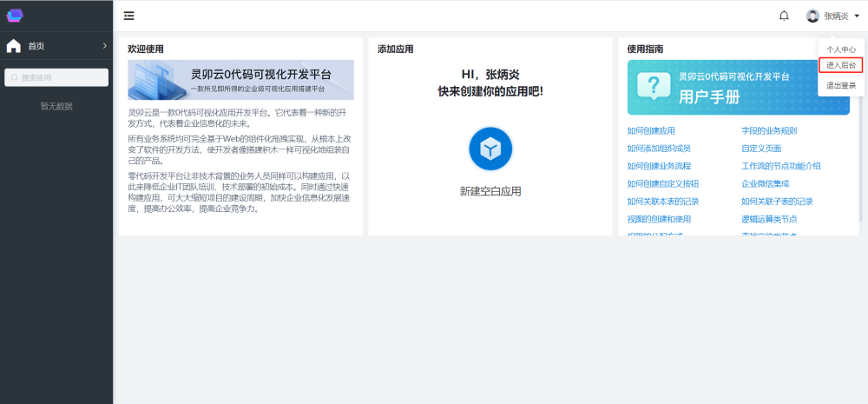Click the 新建空白应用 label
The height and width of the screenshot is (404, 868).
pyautogui.click(x=490, y=191)
